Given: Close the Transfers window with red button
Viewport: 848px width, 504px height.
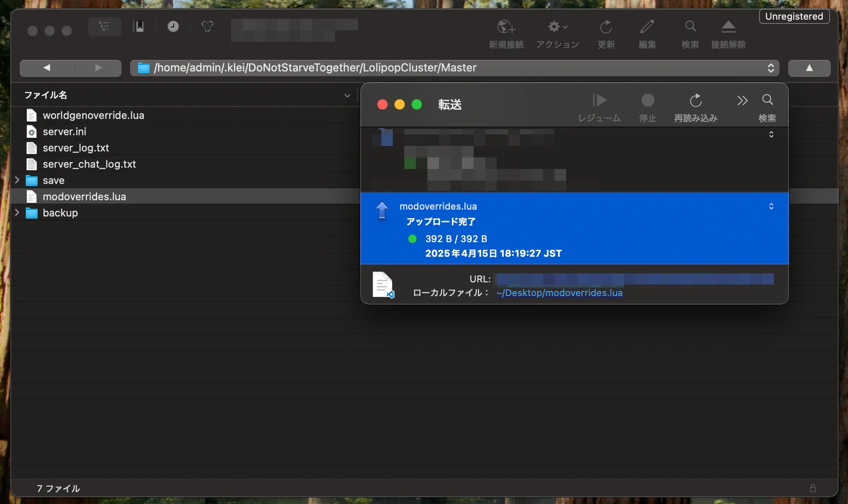Looking at the screenshot, I should pos(382,104).
